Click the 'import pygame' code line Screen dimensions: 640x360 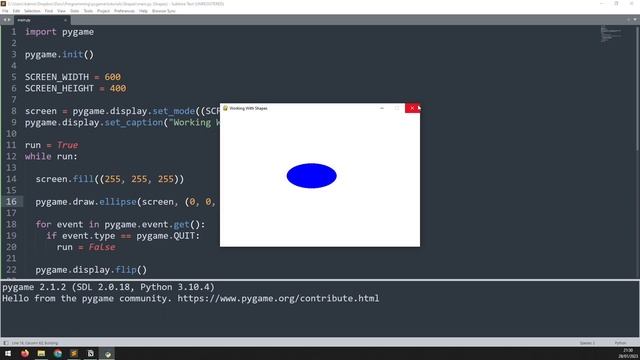pyautogui.click(x=59, y=32)
